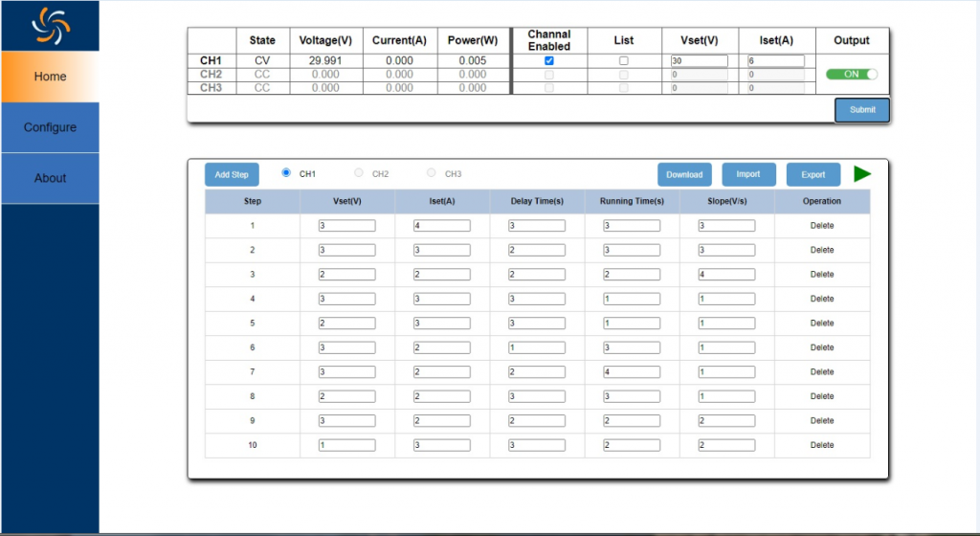The width and height of the screenshot is (980, 536).
Task: Delete step 1 from the list
Action: pos(821,226)
